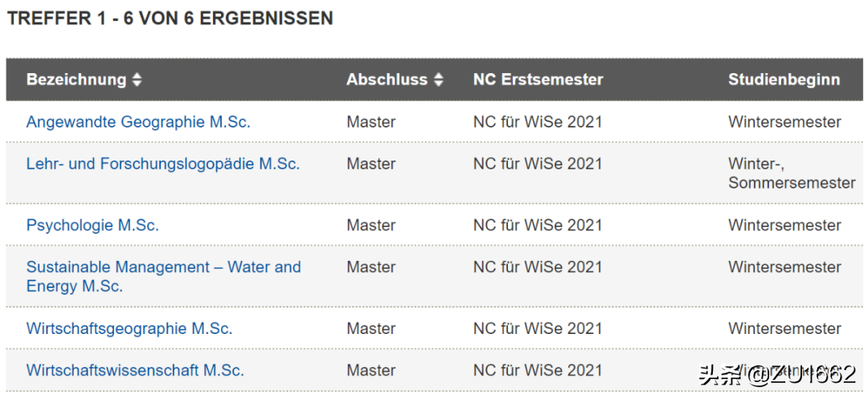Click the NC für WiSe 2021 cell for Wirtschaftswissenschaft

[537, 370]
